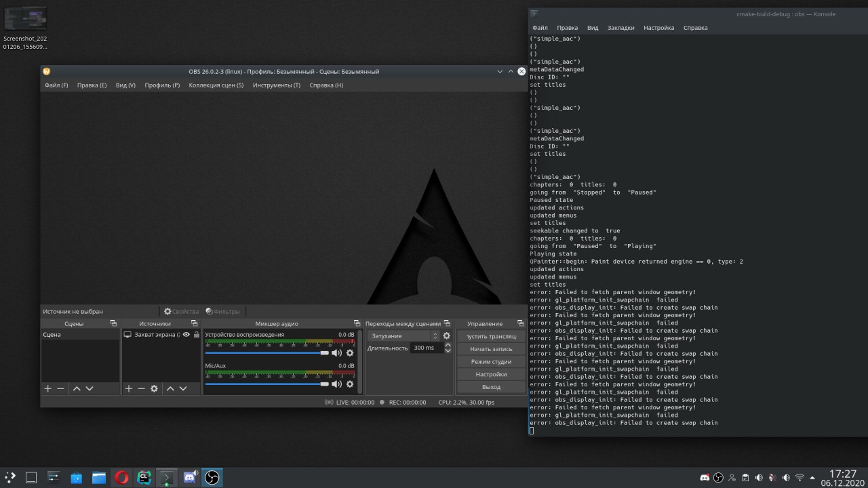Open Справка menu in Konsole window
Viewport: 868px width, 488px height.
[696, 28]
